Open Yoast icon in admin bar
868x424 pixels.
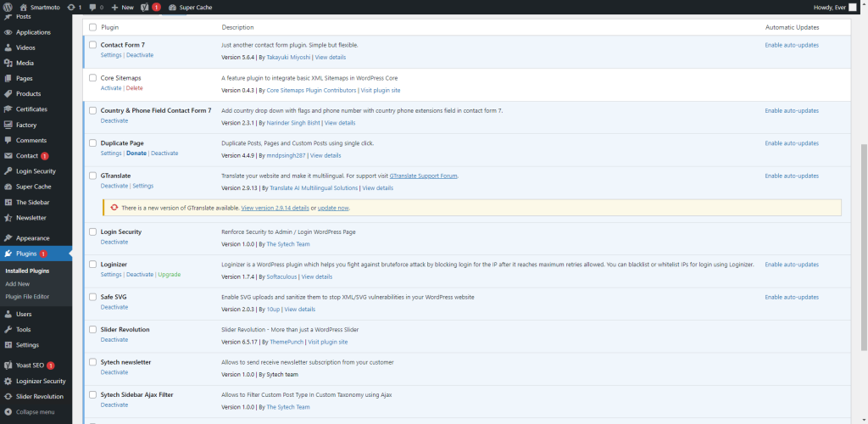pos(144,7)
